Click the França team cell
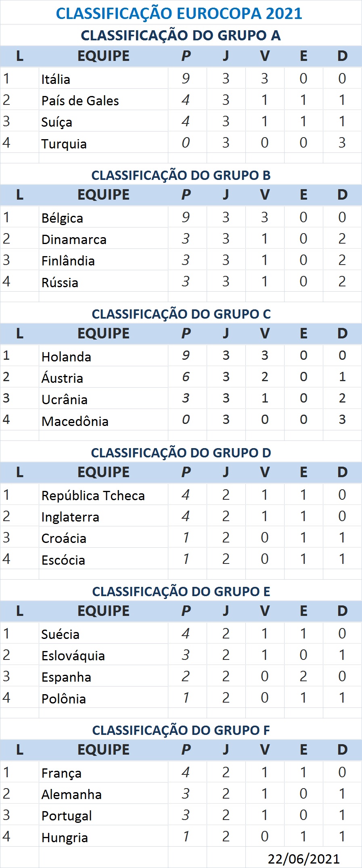The image size is (362, 868). [103, 772]
